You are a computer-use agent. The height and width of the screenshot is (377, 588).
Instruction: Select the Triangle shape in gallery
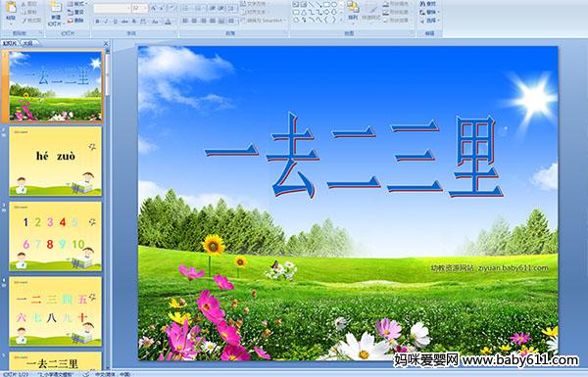click(x=304, y=13)
